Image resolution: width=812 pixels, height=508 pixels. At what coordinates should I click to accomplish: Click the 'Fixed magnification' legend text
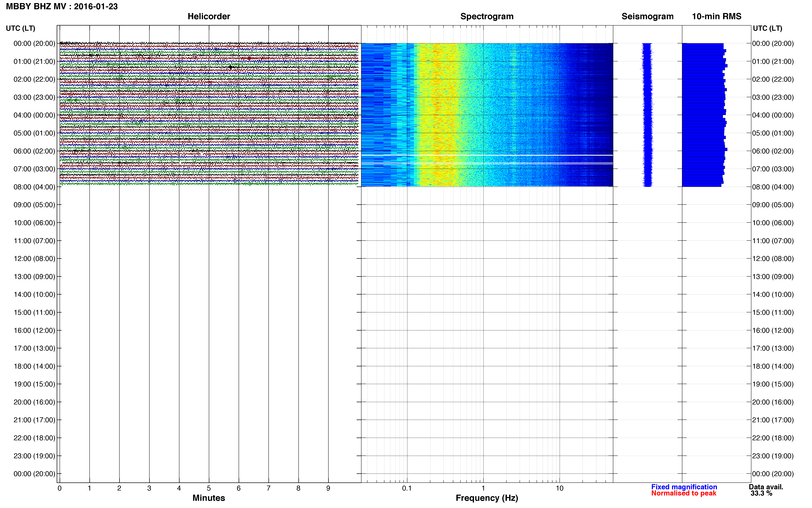684,487
